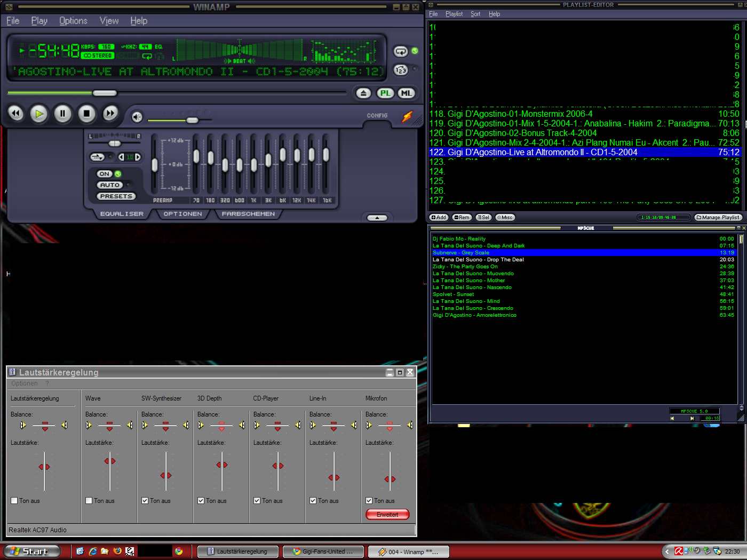
Task: Select 'Zicky - The Party Goes On' cue
Action: pyautogui.click(x=583, y=267)
